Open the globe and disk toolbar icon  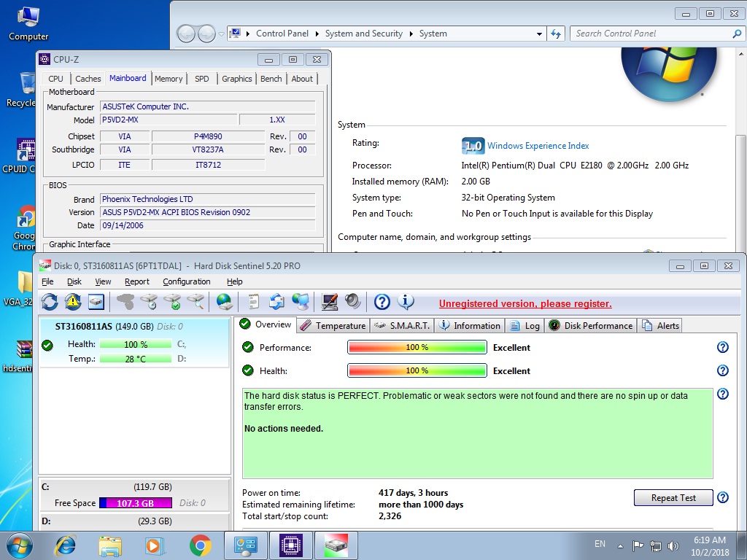click(x=225, y=301)
